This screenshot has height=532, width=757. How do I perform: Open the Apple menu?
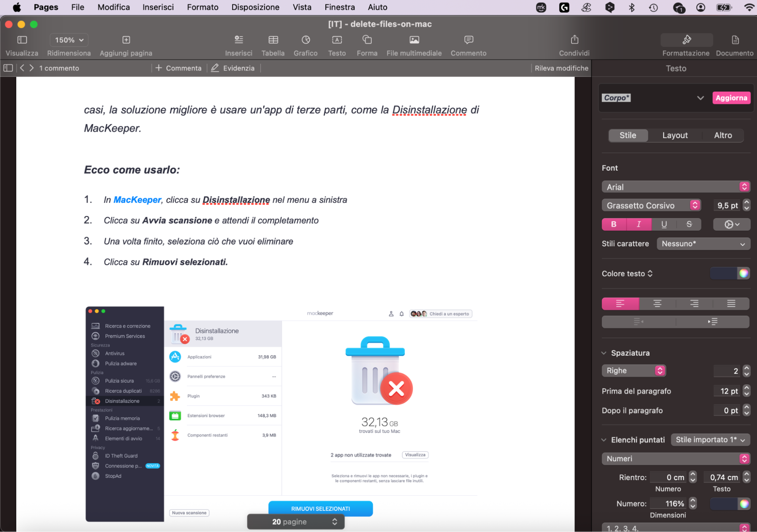[x=17, y=8]
